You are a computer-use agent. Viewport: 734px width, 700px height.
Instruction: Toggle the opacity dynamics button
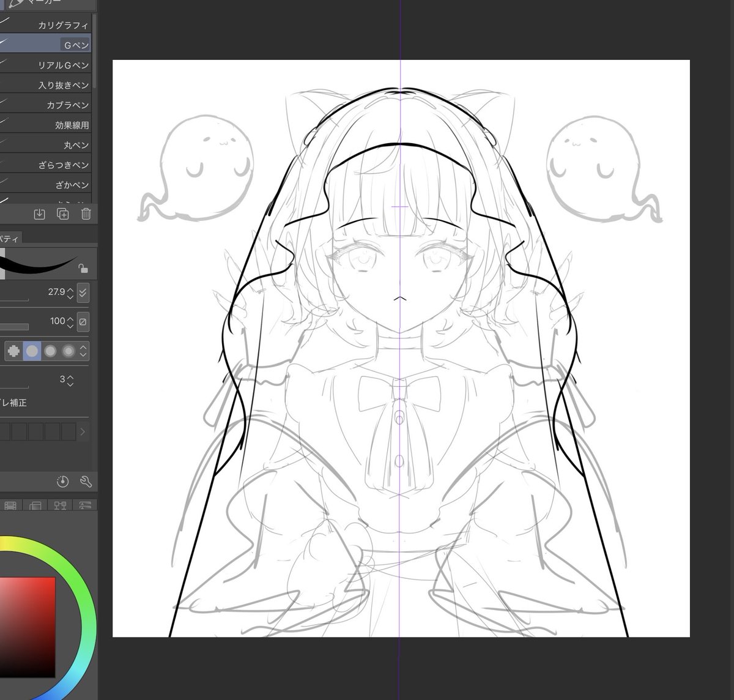[x=83, y=321]
